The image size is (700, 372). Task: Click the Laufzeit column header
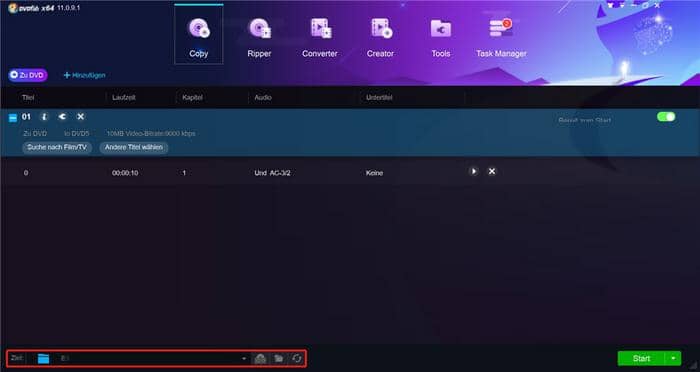tap(124, 97)
